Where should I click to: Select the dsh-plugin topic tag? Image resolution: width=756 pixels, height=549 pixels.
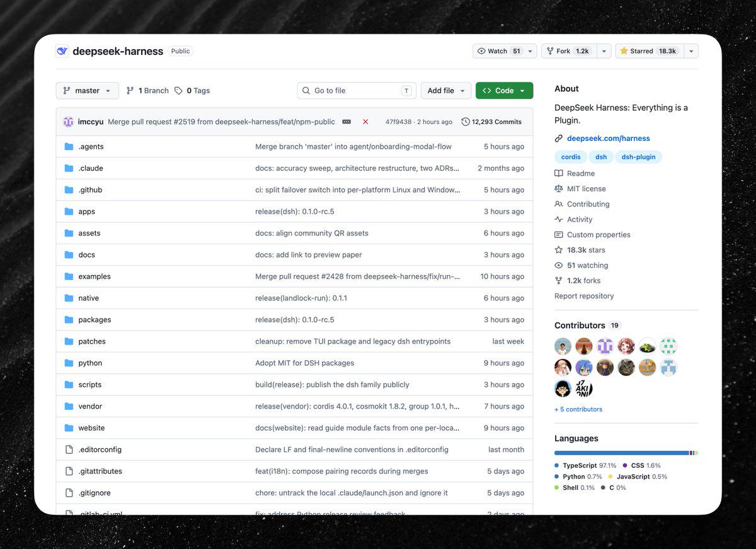click(x=638, y=157)
